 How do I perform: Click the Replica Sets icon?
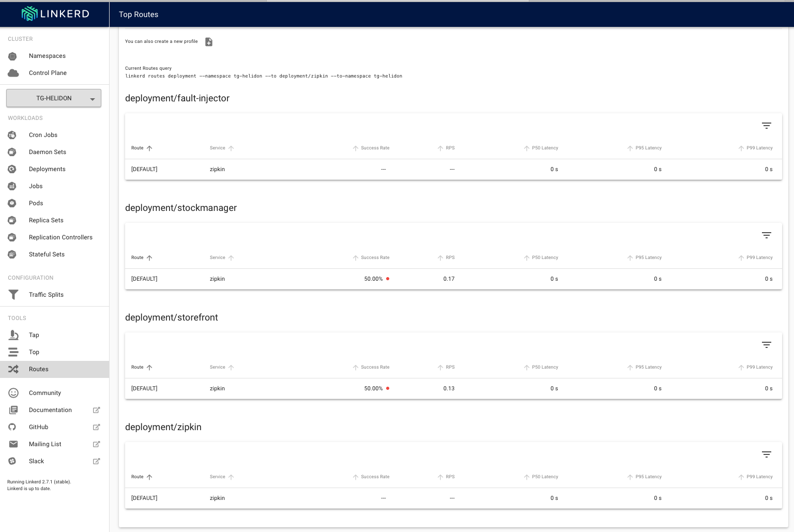pos(12,220)
